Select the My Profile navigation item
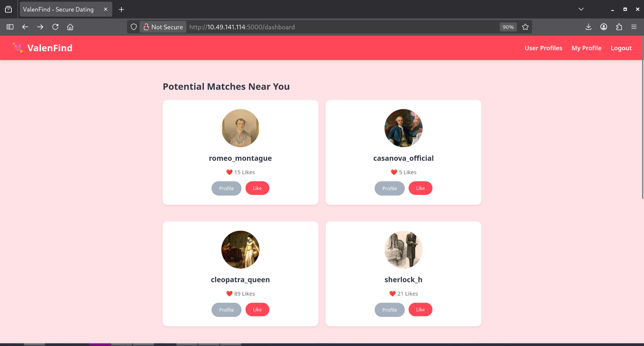 tap(586, 48)
